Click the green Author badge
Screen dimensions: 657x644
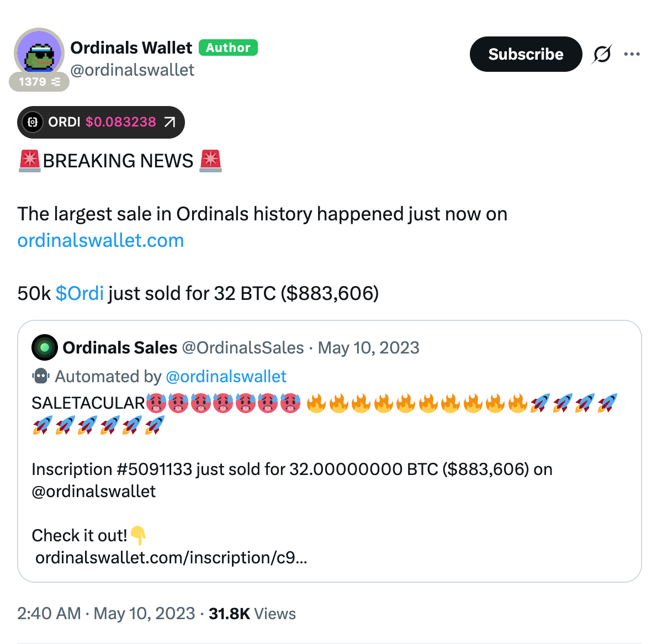228,48
